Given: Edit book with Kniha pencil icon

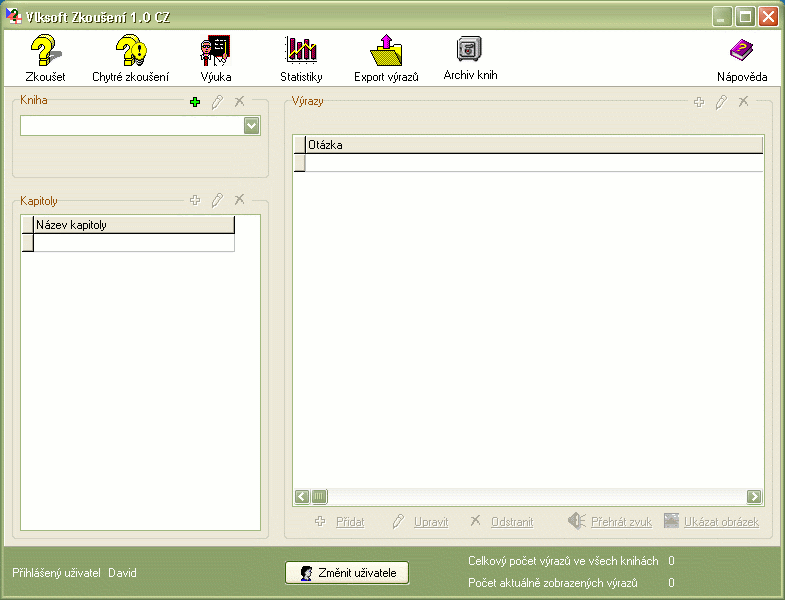Looking at the screenshot, I should 217,102.
